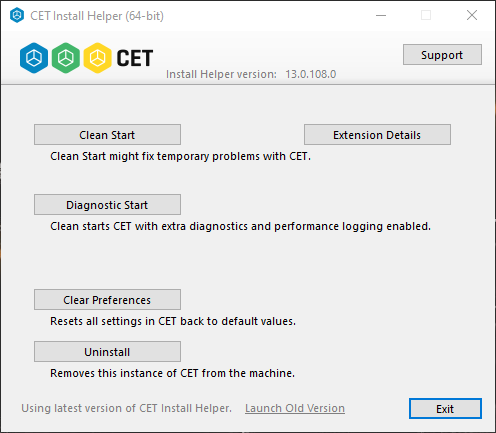Run a Clean Start
496x433 pixels.
[107, 135]
